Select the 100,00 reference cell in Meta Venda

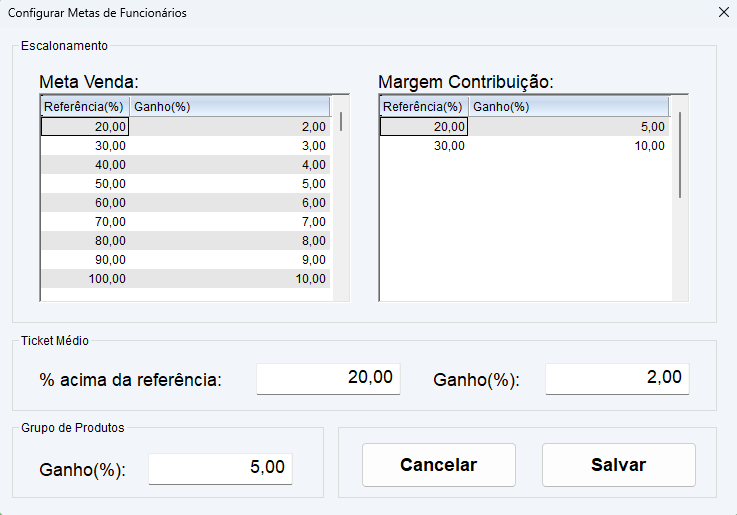pos(85,279)
